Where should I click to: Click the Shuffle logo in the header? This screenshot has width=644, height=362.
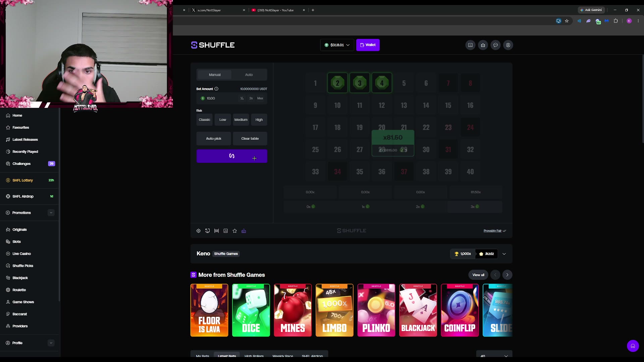pyautogui.click(x=213, y=45)
